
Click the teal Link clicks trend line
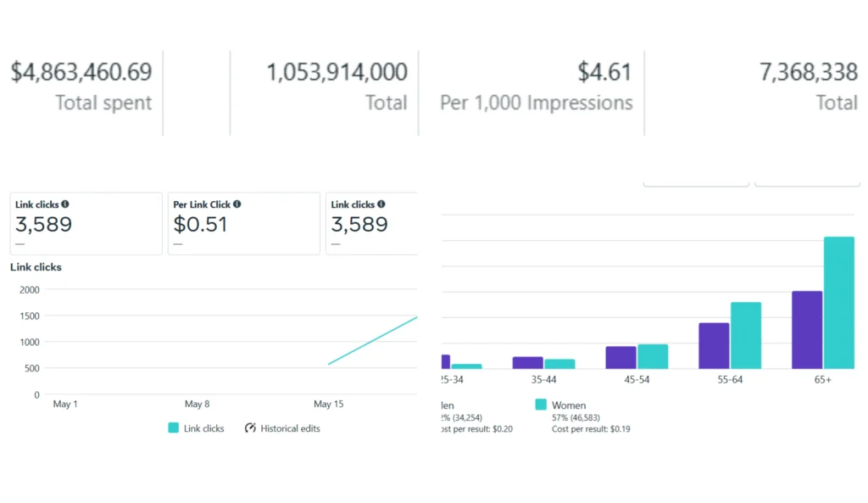(x=373, y=341)
